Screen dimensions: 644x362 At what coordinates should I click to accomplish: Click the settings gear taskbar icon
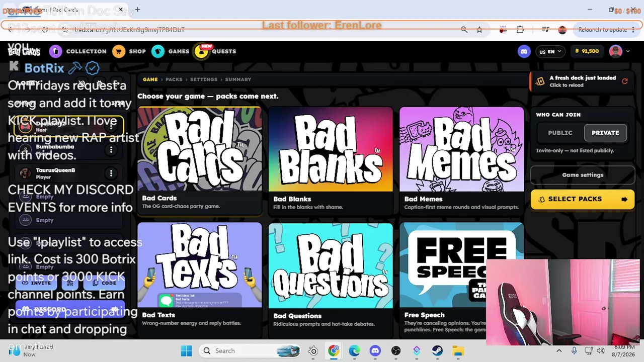pyautogui.click(x=313, y=350)
